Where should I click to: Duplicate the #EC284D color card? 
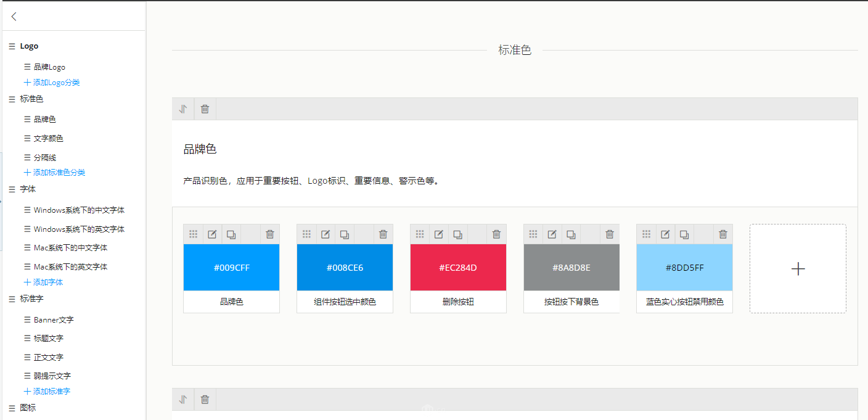458,234
